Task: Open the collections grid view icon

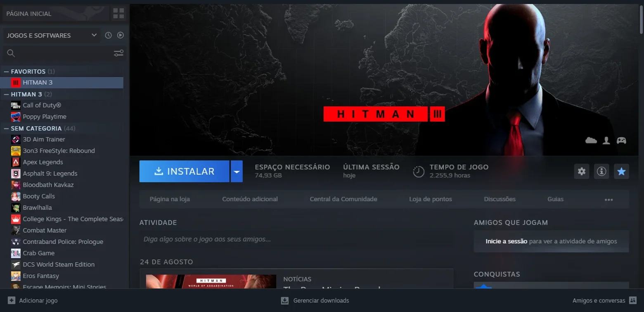Action: pos(118,14)
